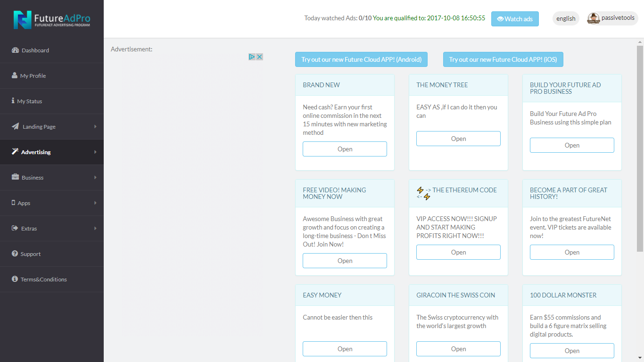Click the Advertising magic wand icon

click(x=15, y=152)
